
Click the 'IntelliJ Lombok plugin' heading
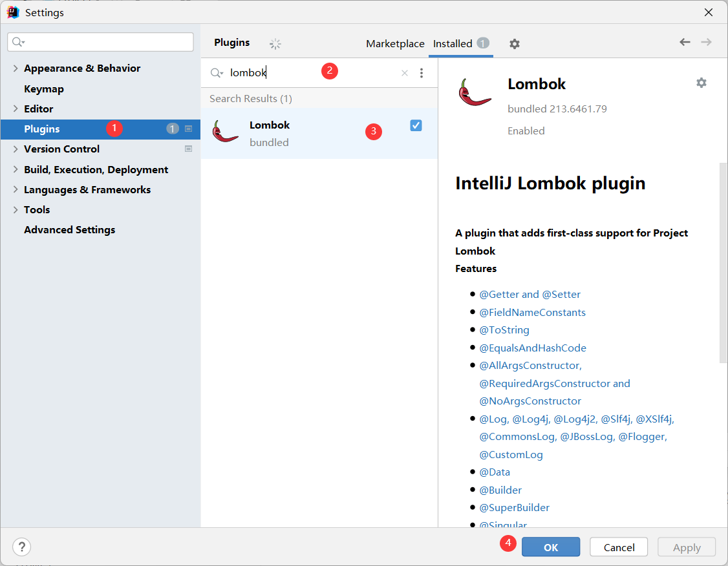pyautogui.click(x=550, y=183)
